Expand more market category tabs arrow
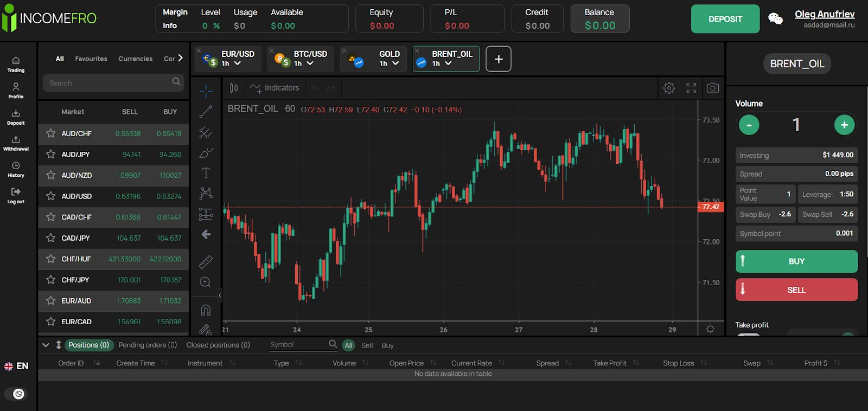 181,58
